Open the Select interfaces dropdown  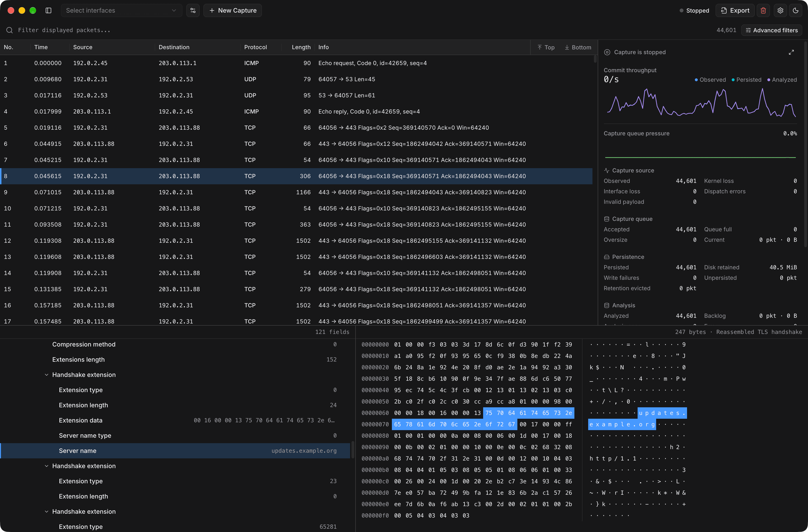[x=121, y=10]
